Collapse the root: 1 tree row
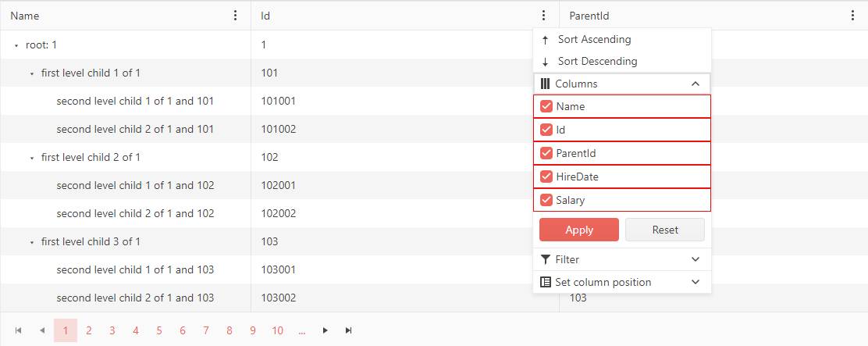Screen dimensions: 868x346 [x=16, y=45]
